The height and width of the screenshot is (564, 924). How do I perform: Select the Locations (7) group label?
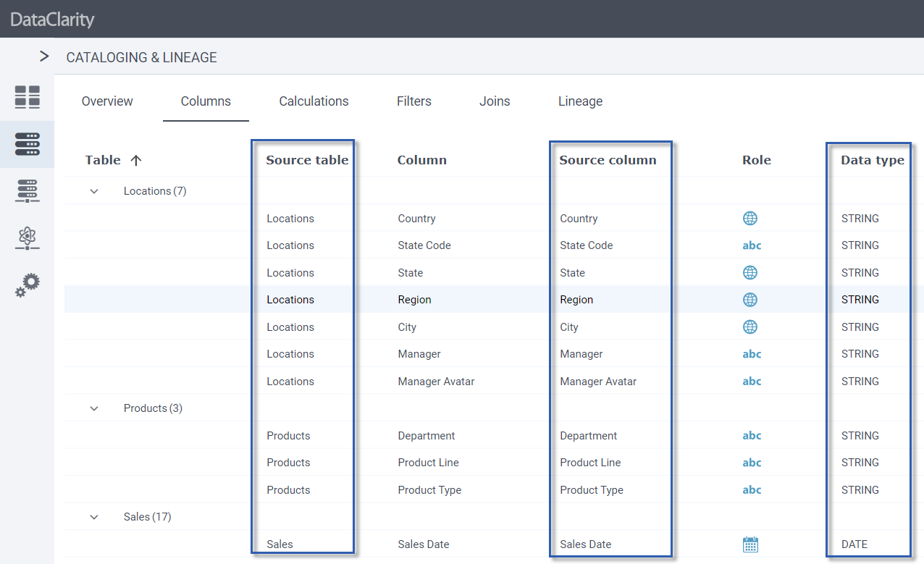point(155,191)
